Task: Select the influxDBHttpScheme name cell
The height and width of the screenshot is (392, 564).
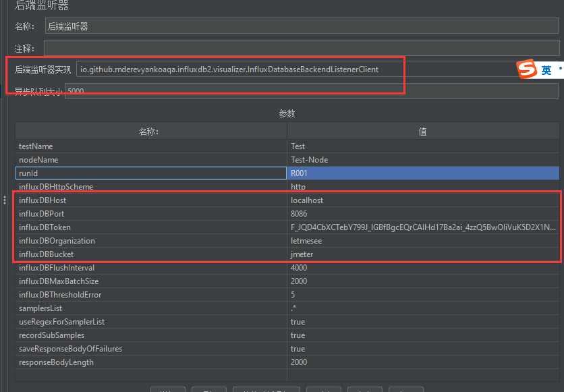Action: click(151, 187)
